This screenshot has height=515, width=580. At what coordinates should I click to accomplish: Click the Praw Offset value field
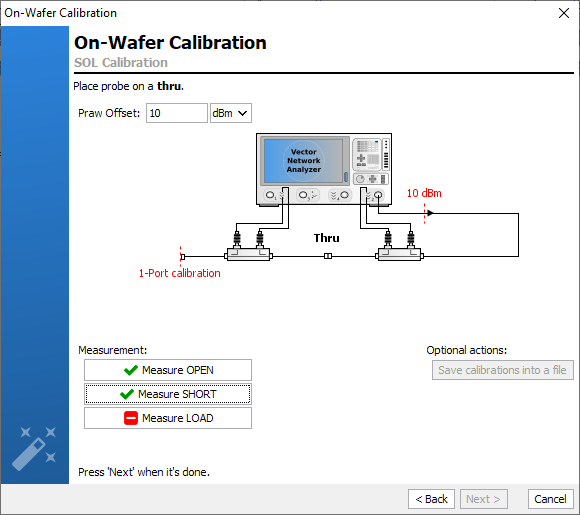[x=177, y=113]
